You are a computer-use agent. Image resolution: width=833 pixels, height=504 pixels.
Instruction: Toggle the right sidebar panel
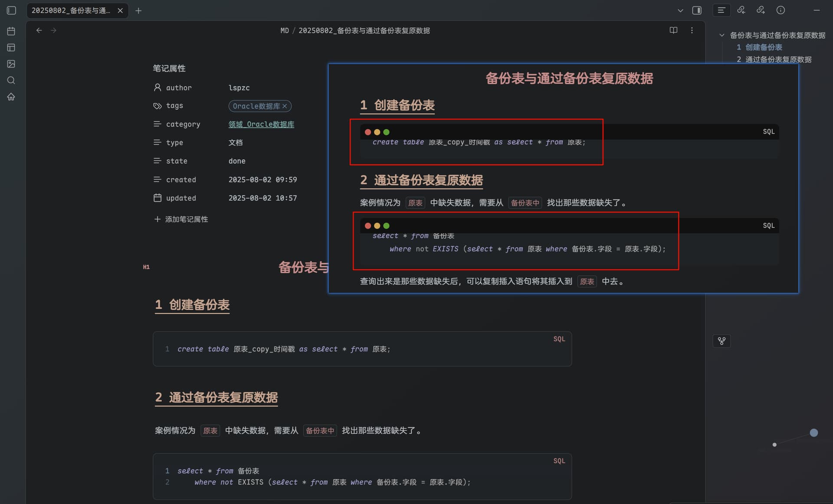697,10
